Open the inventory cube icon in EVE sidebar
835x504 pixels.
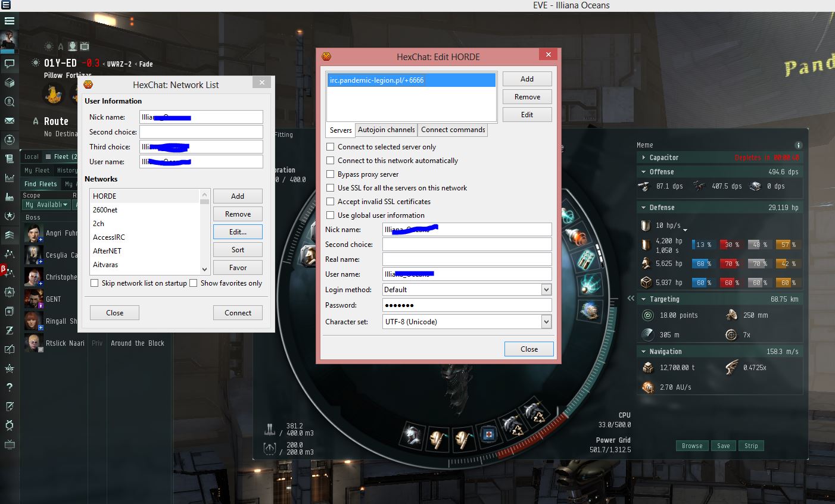[x=10, y=83]
